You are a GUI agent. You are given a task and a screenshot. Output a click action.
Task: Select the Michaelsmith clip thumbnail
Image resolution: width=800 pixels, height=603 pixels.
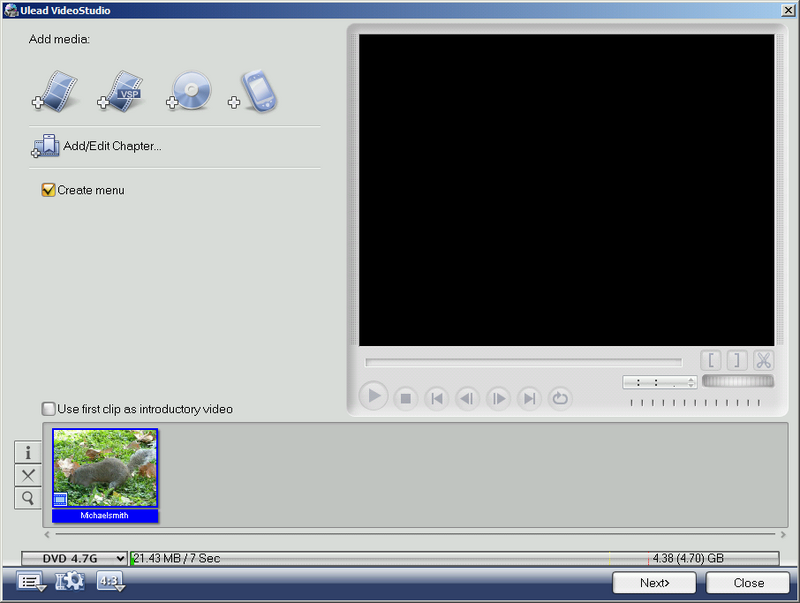pos(105,468)
